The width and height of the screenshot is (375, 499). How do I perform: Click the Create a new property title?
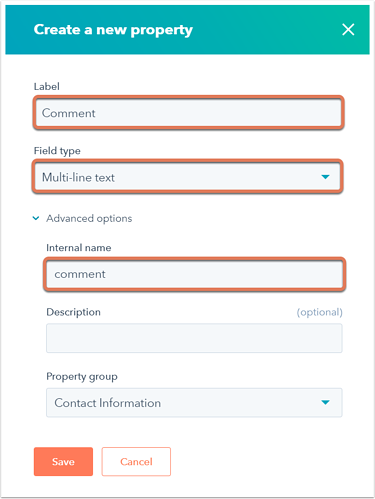113,30
